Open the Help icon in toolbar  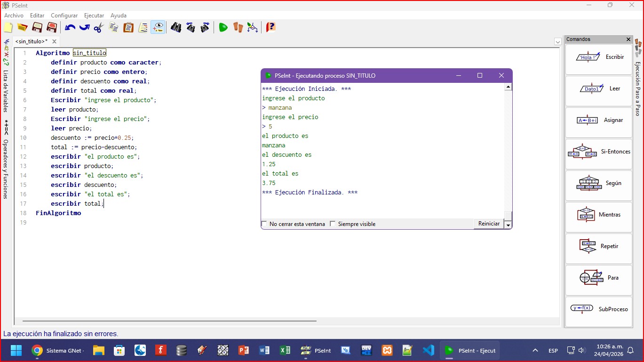270,27
